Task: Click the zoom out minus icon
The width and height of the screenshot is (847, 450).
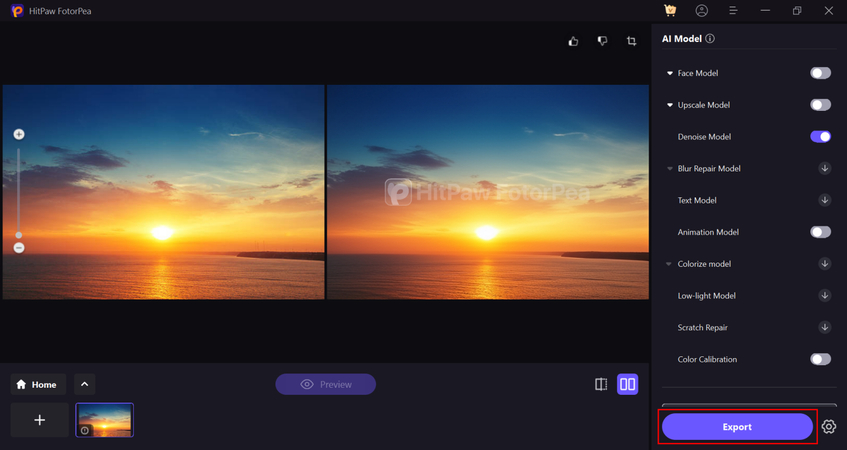Action: 19,248
